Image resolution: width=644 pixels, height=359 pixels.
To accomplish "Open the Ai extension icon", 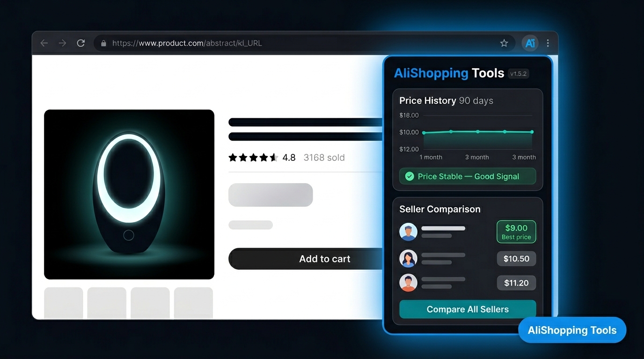I will 530,43.
